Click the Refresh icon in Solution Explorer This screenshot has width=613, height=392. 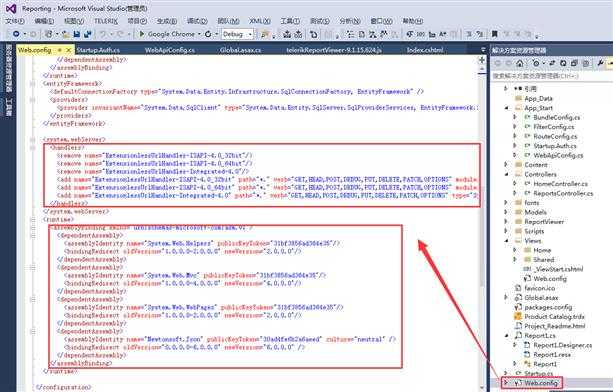coord(563,63)
